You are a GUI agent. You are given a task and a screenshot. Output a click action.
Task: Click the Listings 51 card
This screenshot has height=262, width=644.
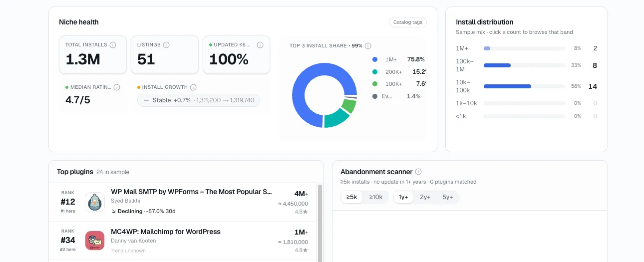pos(165,55)
